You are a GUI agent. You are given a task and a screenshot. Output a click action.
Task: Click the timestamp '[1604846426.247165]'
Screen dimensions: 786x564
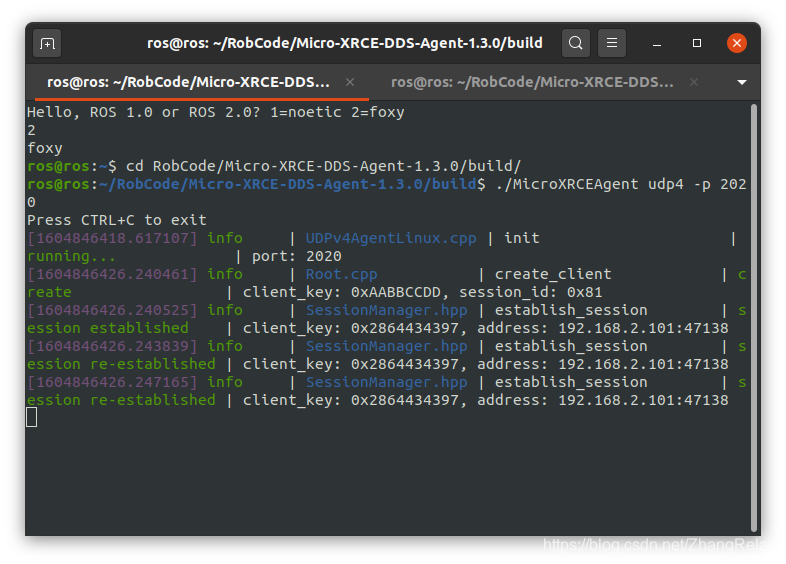pyautogui.click(x=113, y=383)
